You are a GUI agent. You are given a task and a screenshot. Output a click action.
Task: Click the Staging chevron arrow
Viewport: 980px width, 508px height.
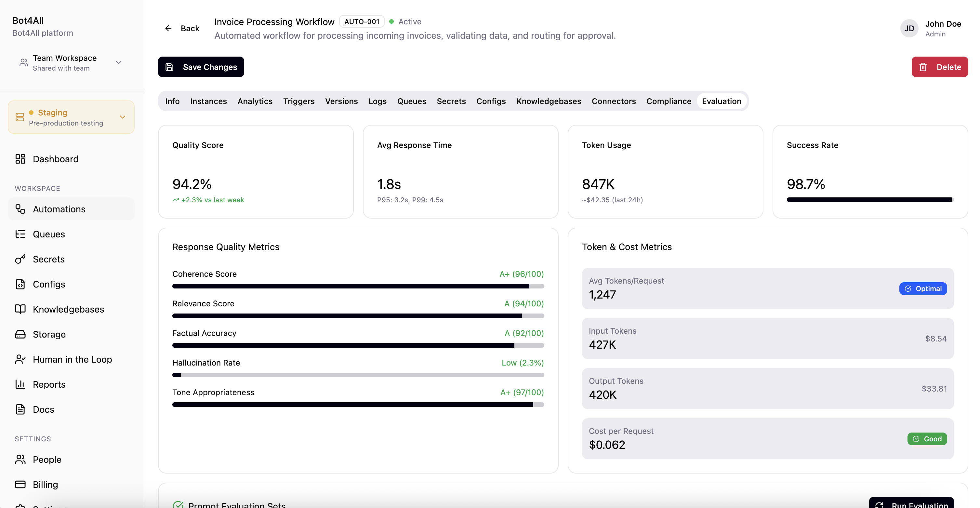tap(123, 117)
